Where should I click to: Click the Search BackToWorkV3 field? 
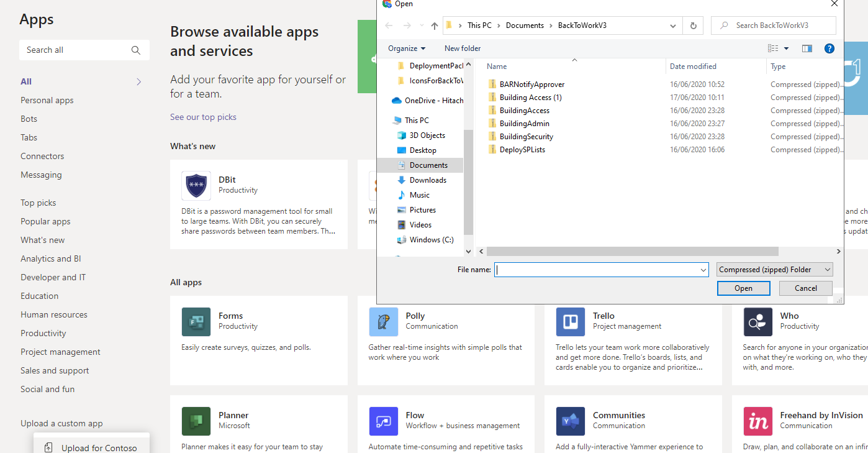774,25
